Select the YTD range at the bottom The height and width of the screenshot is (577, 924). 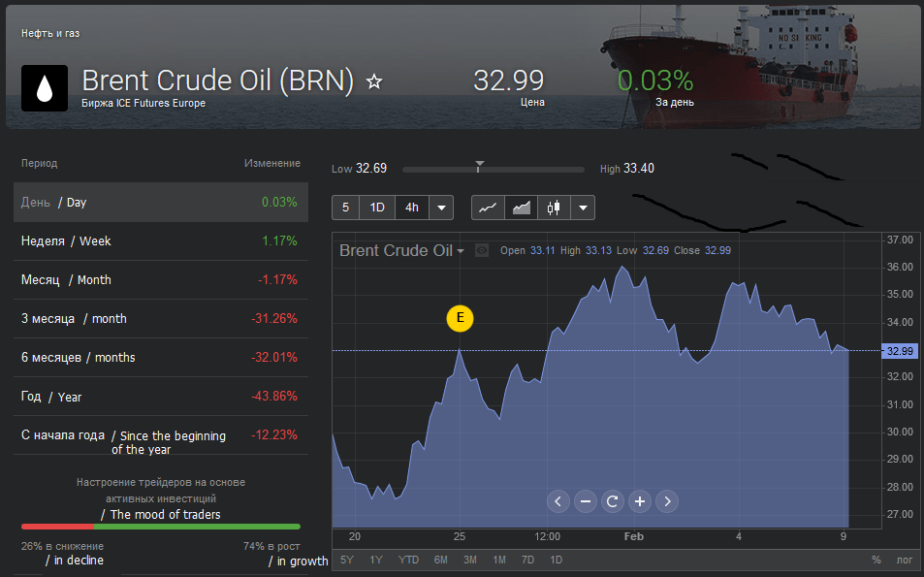click(x=408, y=560)
